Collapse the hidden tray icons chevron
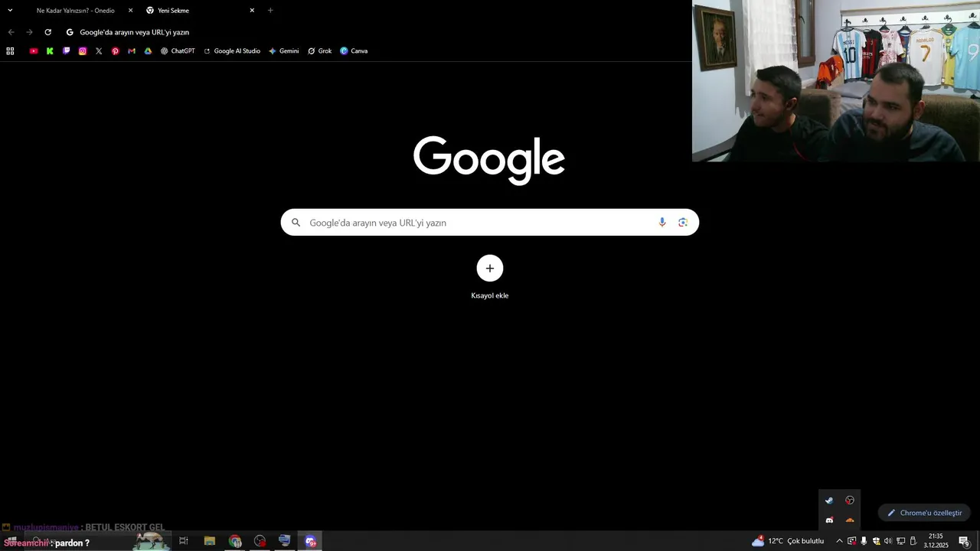 pyautogui.click(x=839, y=541)
